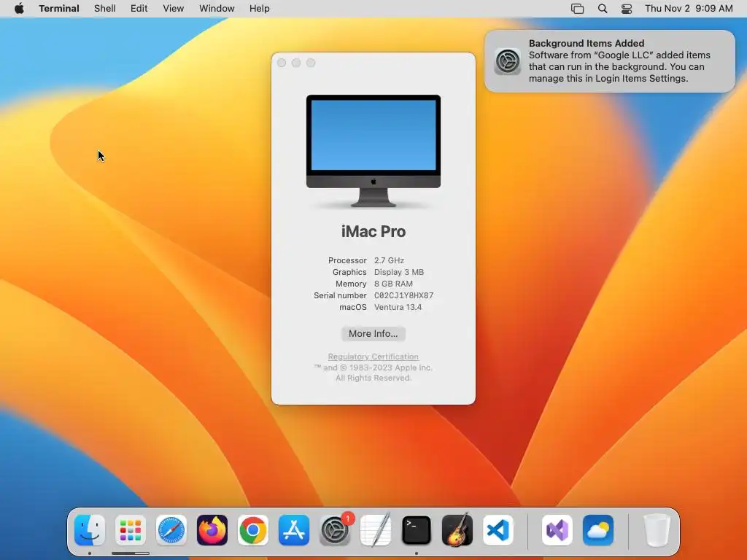Open the View menu

pos(174,9)
